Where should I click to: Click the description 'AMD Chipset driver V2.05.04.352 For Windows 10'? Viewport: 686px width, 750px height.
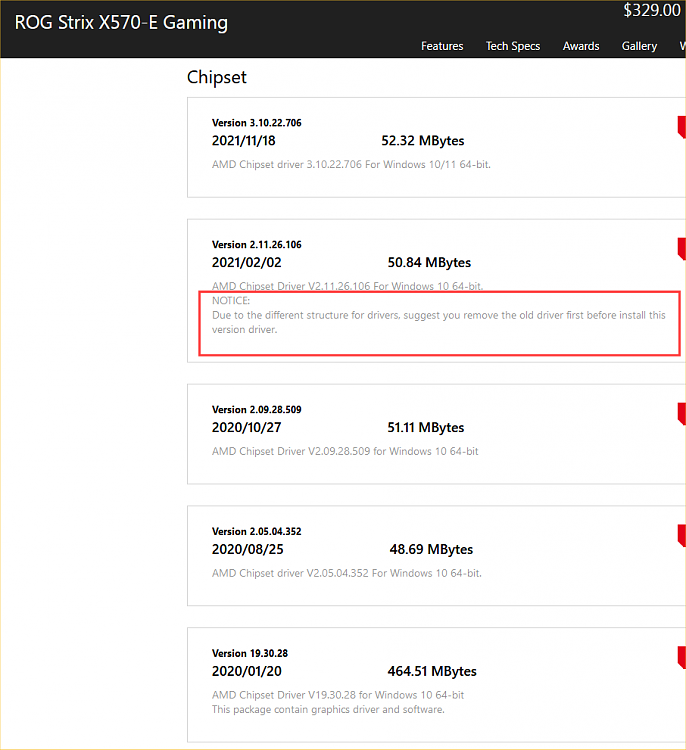[x=347, y=573]
